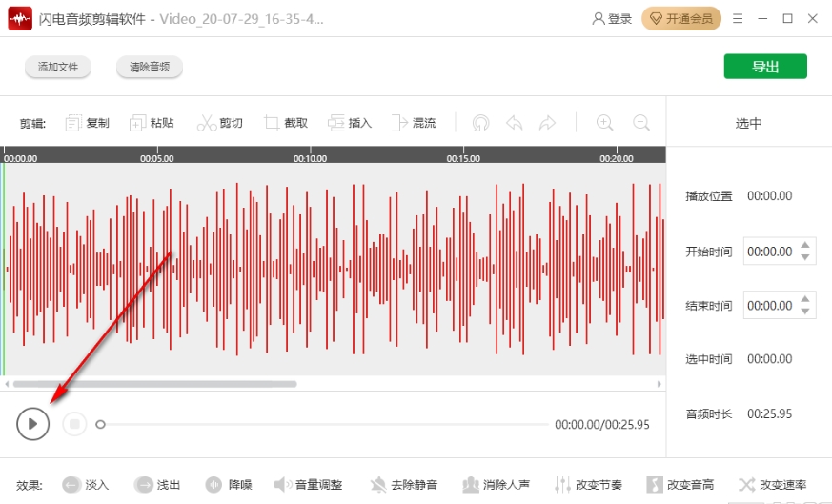Click the undo arrow icon
Image resolution: width=832 pixels, height=504 pixels.
515,123
